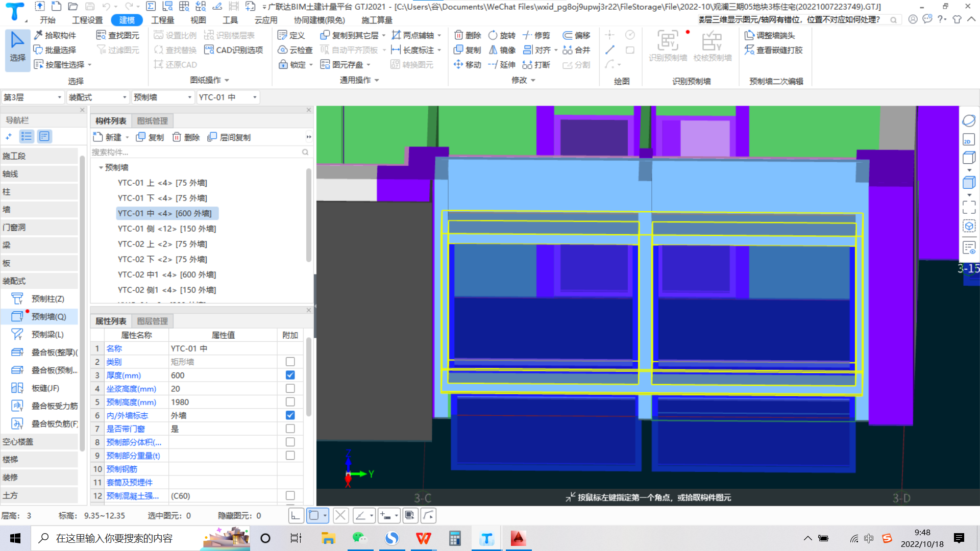Check 附加 for 是否带门窗
The image size is (980, 551).
(x=290, y=429)
